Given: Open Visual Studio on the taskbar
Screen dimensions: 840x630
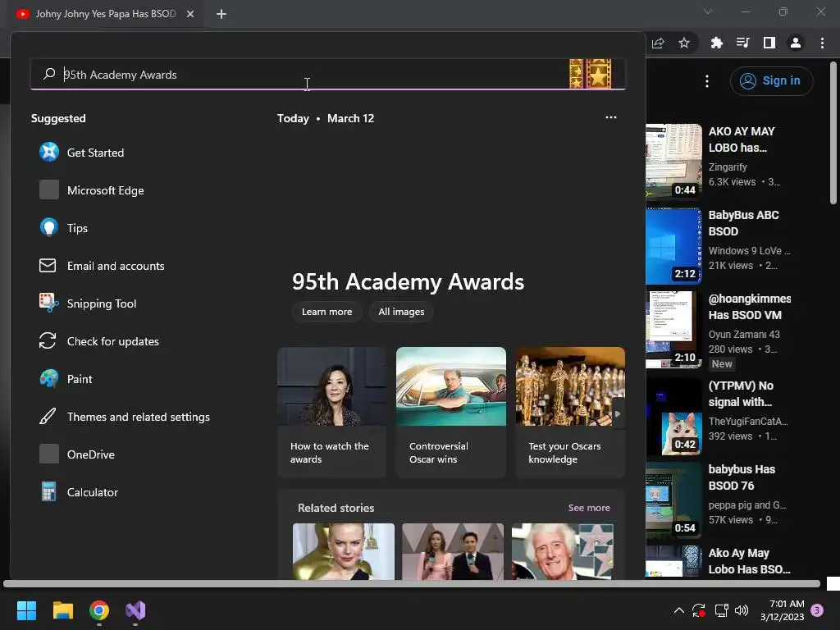Looking at the screenshot, I should click(135, 610).
